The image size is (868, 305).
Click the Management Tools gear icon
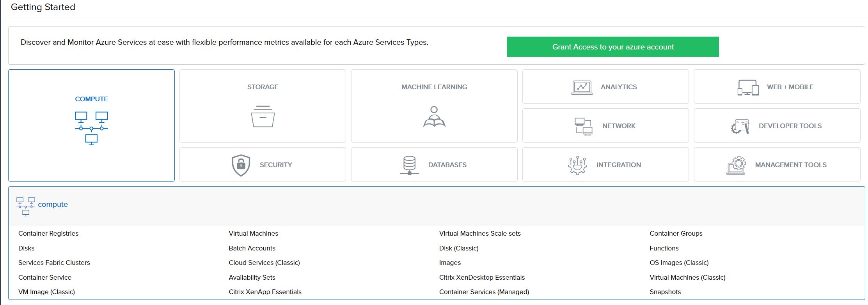click(x=736, y=165)
